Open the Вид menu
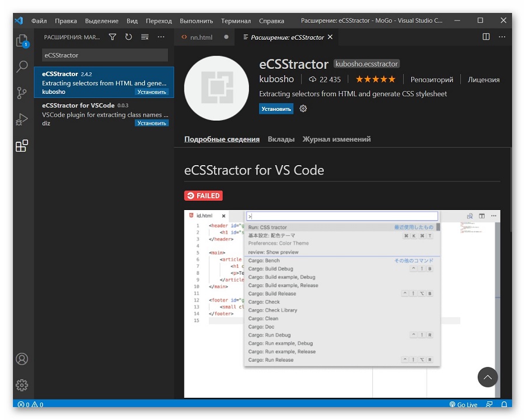 click(x=132, y=21)
